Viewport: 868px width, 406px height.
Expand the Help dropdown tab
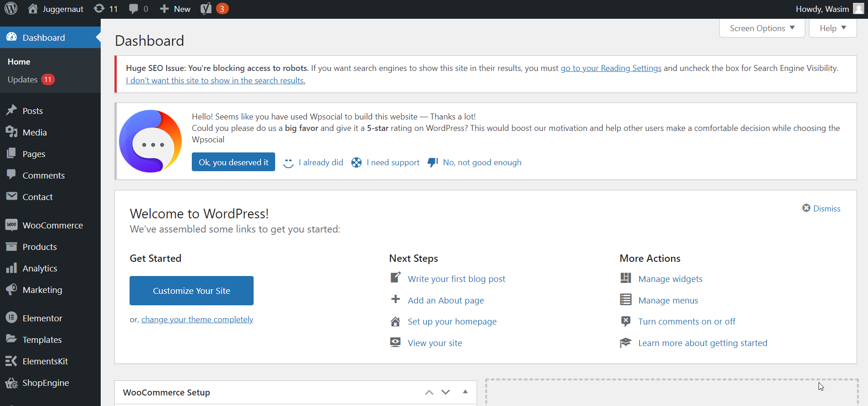(833, 28)
